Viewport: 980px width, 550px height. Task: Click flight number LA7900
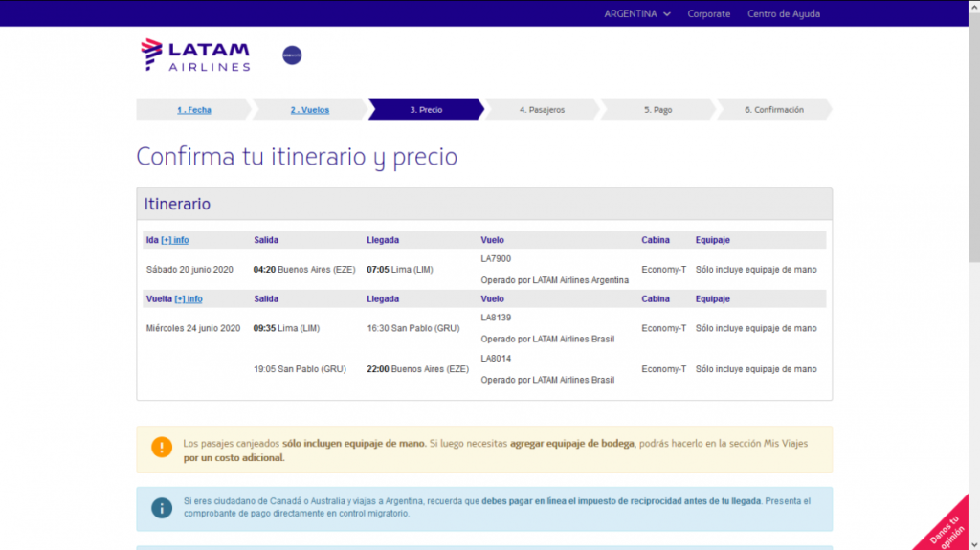pos(496,259)
